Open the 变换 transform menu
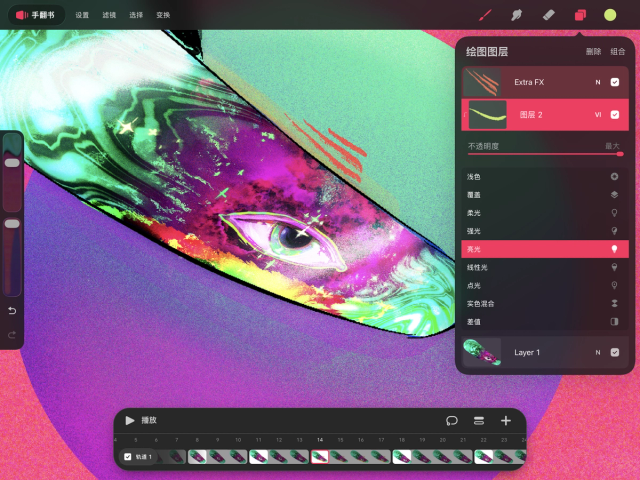 (x=163, y=15)
